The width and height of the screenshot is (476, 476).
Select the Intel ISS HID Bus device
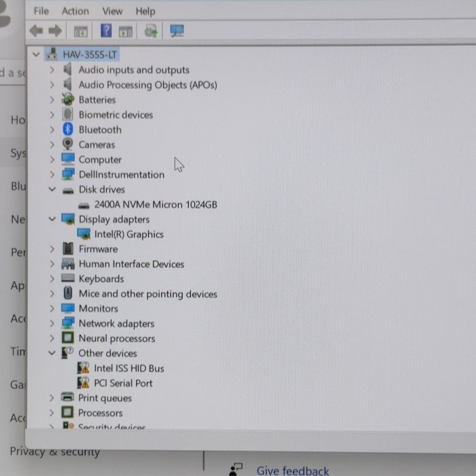(129, 369)
